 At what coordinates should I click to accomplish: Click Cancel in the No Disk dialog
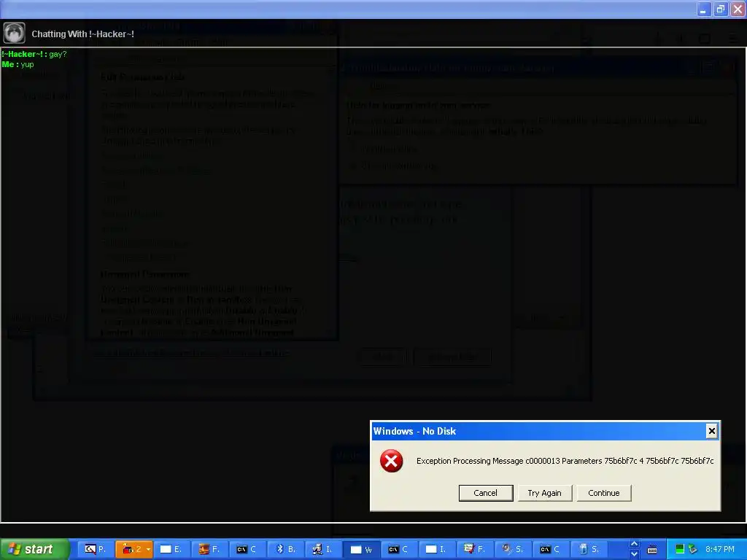(x=485, y=493)
